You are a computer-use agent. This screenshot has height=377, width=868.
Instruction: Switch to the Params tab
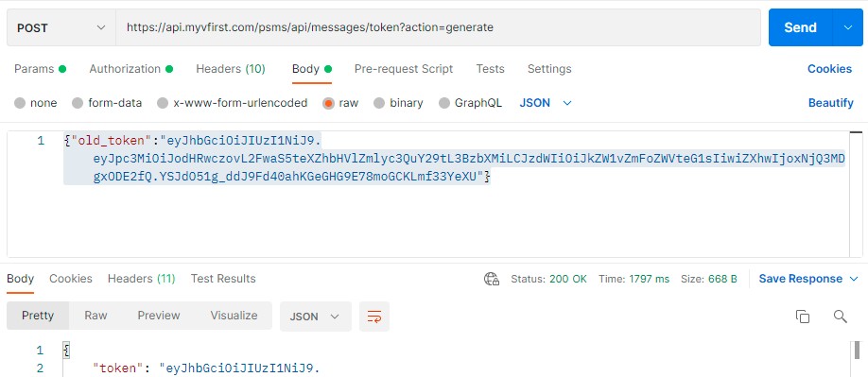click(x=40, y=69)
